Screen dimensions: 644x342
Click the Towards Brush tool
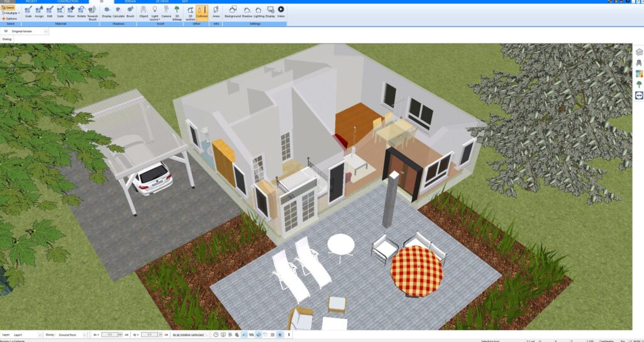[x=92, y=11]
